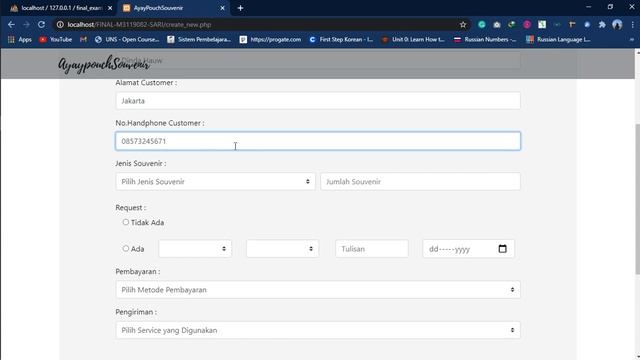Open the YouTube bookmark
Image resolution: width=640 pixels, height=360 pixels.
56,40
